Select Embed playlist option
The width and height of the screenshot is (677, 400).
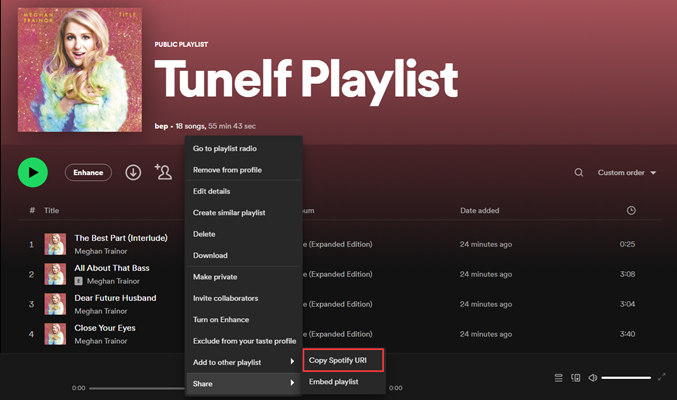pos(343,382)
